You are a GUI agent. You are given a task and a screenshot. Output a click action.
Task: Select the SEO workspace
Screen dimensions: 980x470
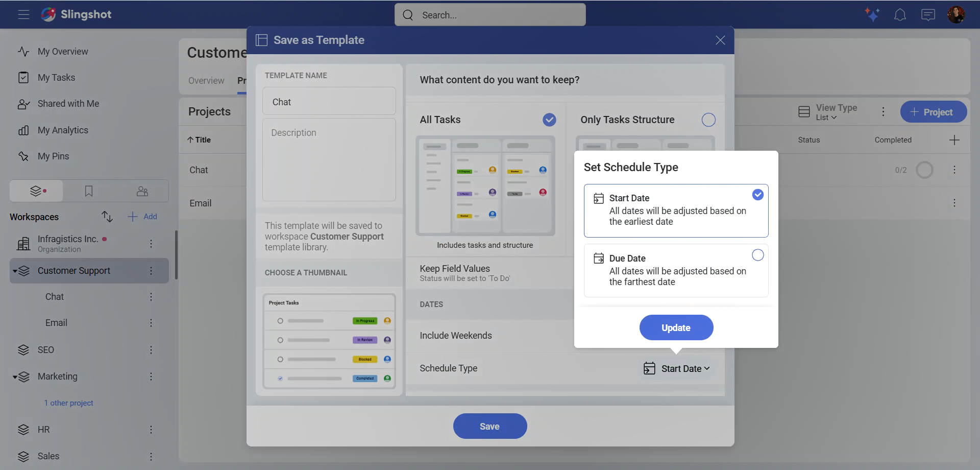[x=45, y=350]
